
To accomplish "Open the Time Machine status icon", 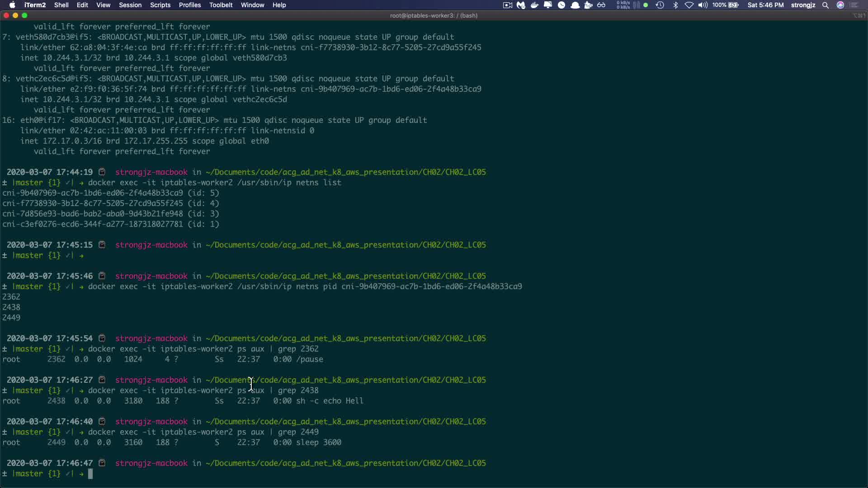I will click(x=660, y=5).
